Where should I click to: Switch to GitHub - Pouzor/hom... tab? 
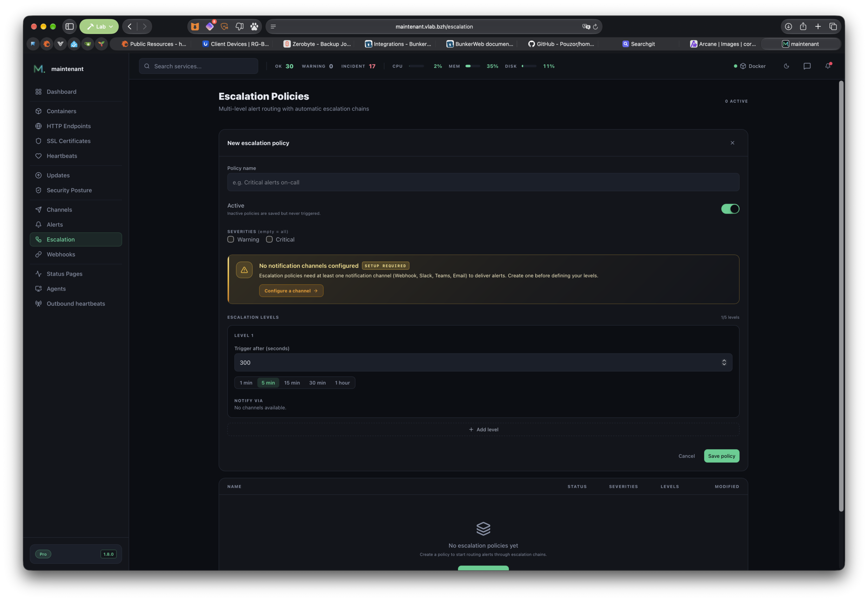click(561, 44)
